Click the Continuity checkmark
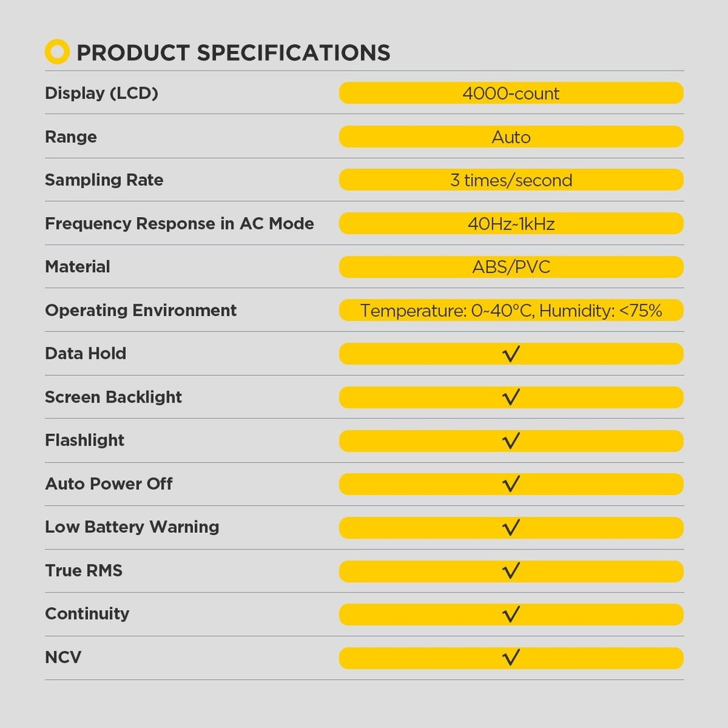This screenshot has width=728, height=728. pyautogui.click(x=511, y=614)
